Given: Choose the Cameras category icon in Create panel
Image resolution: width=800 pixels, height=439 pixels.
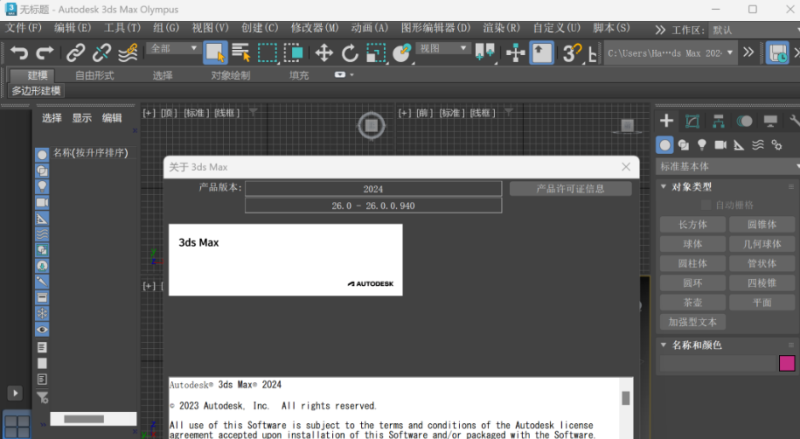Looking at the screenshot, I should (x=723, y=145).
